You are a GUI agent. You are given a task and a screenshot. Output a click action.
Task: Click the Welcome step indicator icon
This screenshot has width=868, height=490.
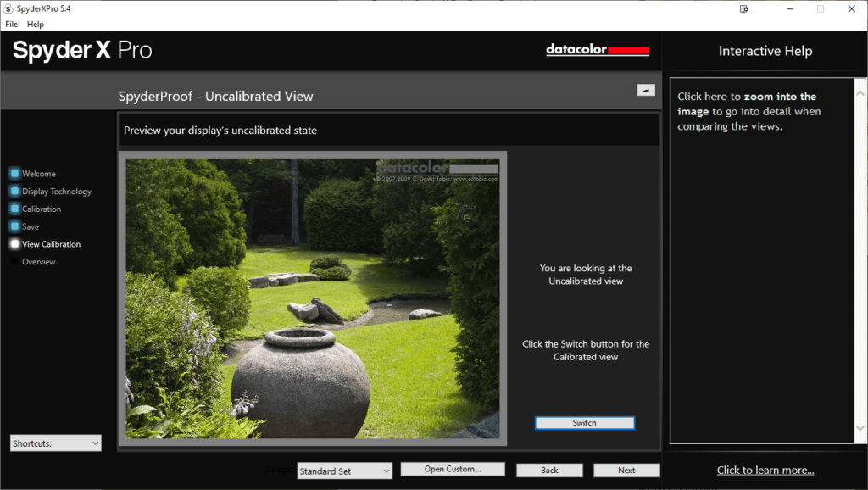point(14,174)
